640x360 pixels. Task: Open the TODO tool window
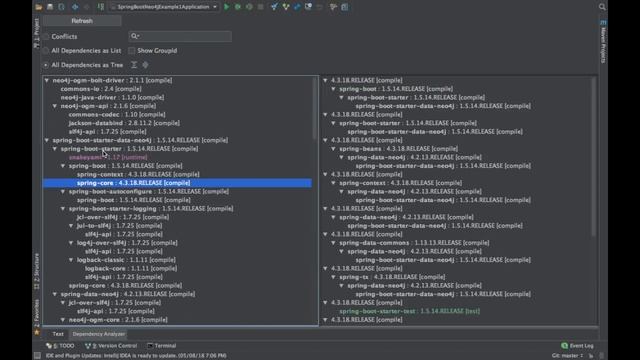coord(60,346)
